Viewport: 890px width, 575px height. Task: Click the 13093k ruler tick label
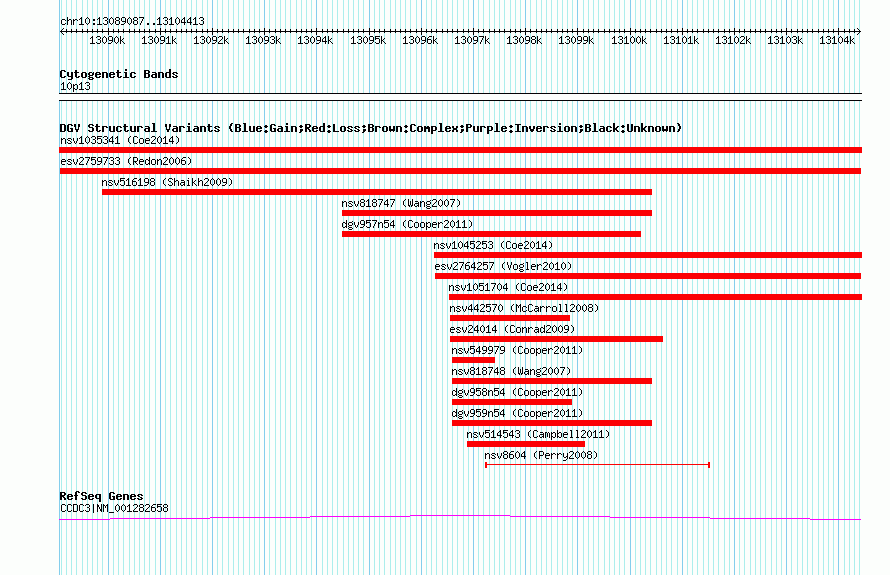pos(263,40)
